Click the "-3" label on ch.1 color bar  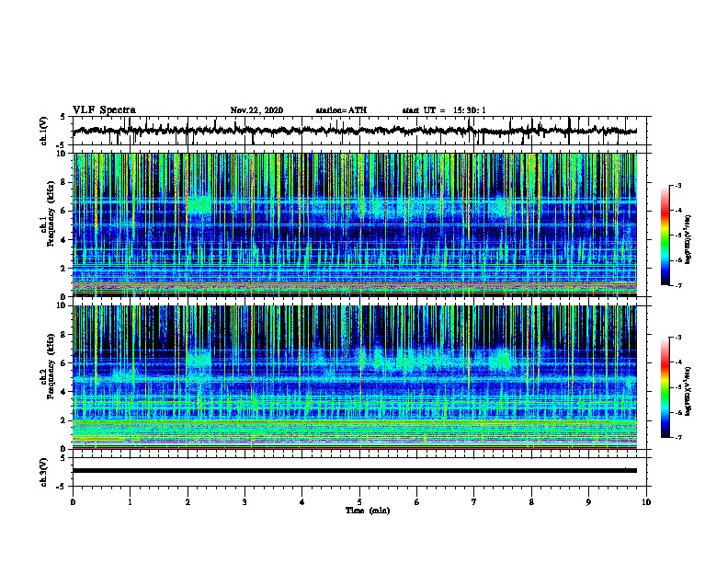click(677, 186)
